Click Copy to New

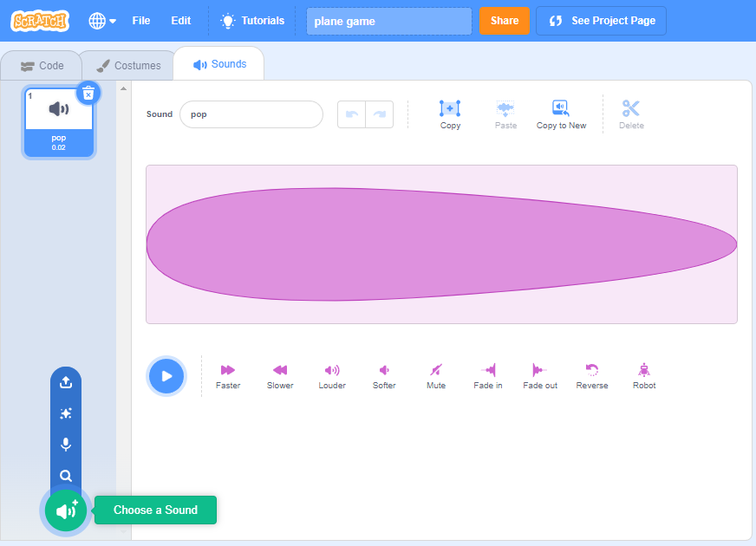[x=561, y=114]
